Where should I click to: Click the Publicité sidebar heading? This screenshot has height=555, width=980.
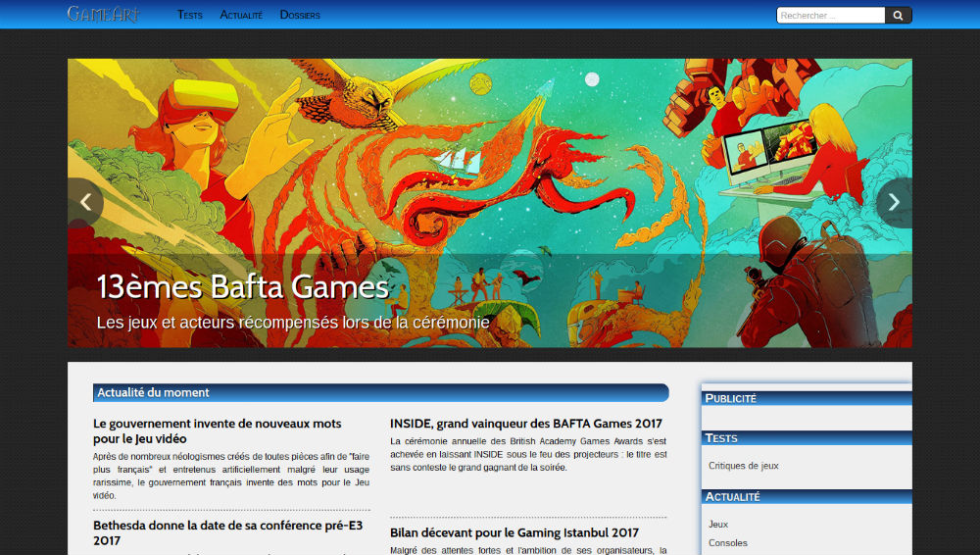(807, 398)
